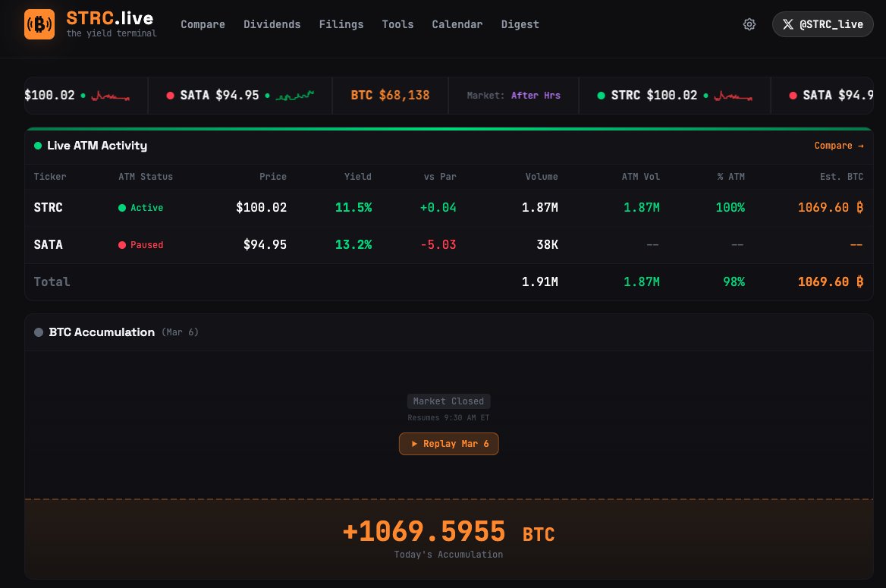Click the X logo beside @STRC_live
886x588 pixels.
tap(787, 24)
